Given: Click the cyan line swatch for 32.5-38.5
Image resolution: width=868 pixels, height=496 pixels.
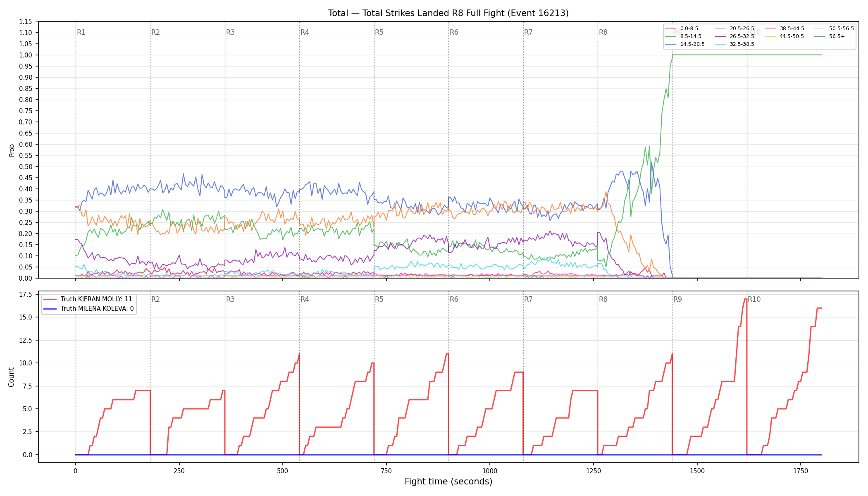Looking at the screenshot, I should coord(720,44).
